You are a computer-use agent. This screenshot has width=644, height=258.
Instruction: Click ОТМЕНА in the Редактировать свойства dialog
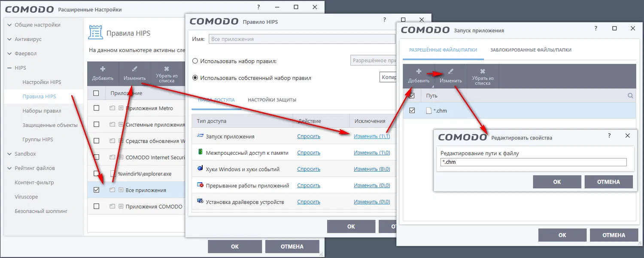[608, 181]
